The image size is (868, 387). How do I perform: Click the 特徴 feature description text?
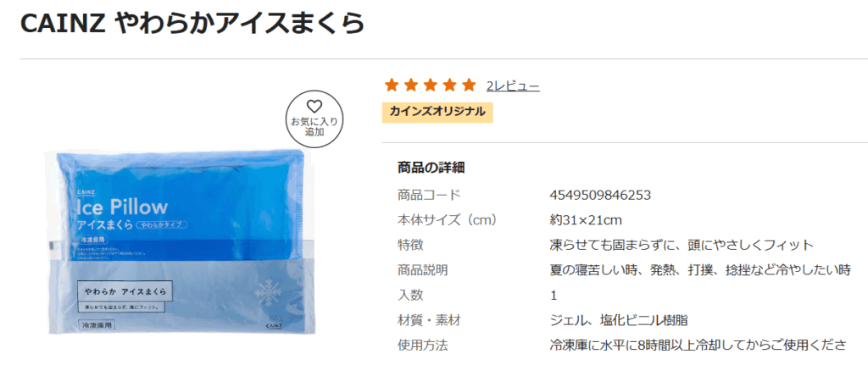[x=682, y=245]
